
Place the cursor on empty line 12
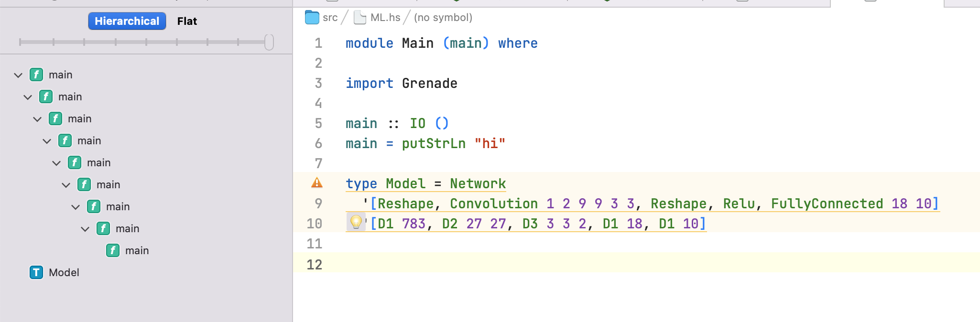[x=636, y=264]
